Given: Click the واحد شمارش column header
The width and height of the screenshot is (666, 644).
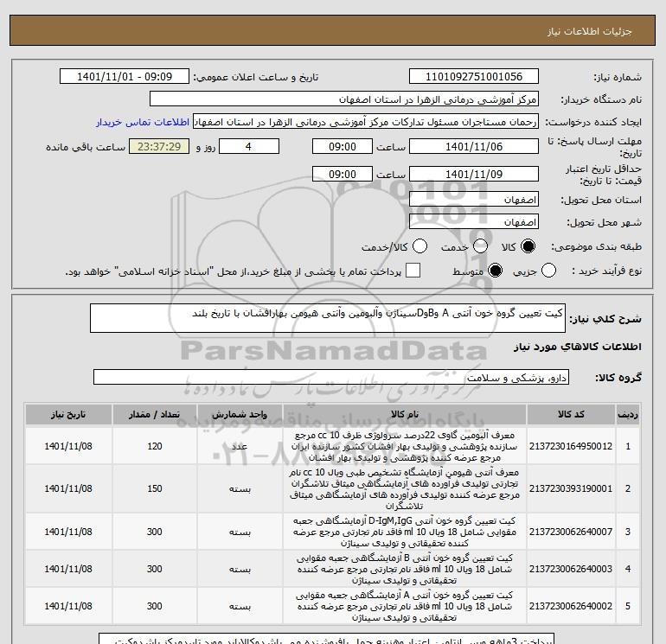Looking at the screenshot, I should (x=240, y=414).
